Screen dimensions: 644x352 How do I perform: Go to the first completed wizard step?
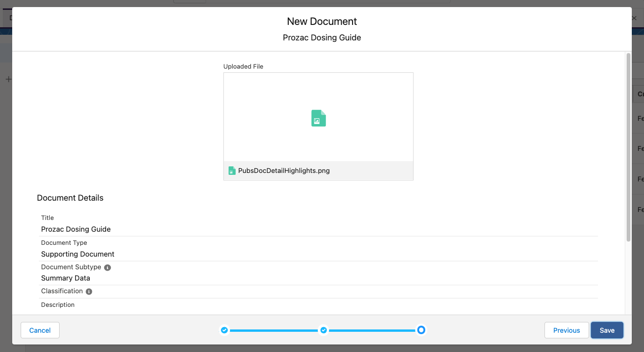pos(224,330)
